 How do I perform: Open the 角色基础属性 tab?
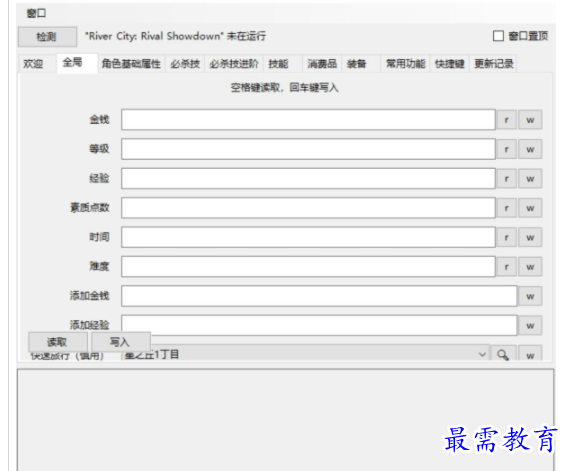(131, 64)
